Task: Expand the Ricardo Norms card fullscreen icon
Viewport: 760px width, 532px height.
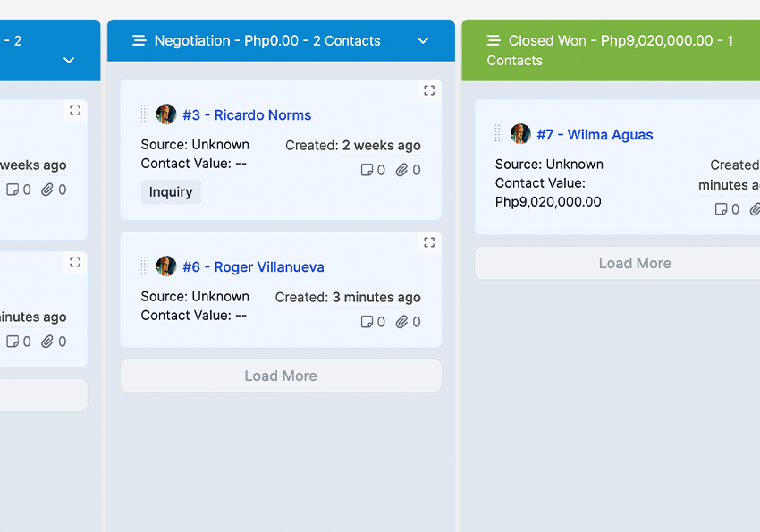Action: 429,90
